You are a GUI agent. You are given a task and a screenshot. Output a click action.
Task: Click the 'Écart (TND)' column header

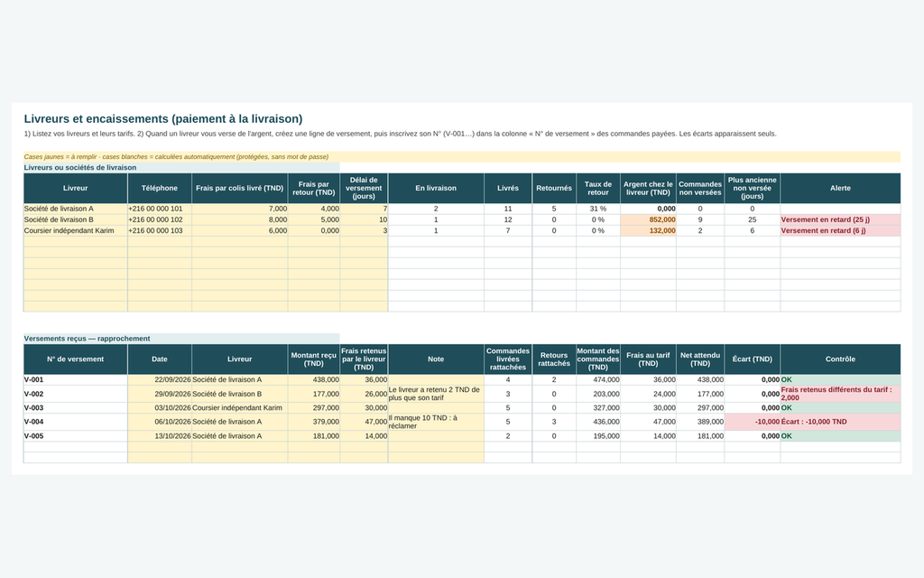click(753, 359)
